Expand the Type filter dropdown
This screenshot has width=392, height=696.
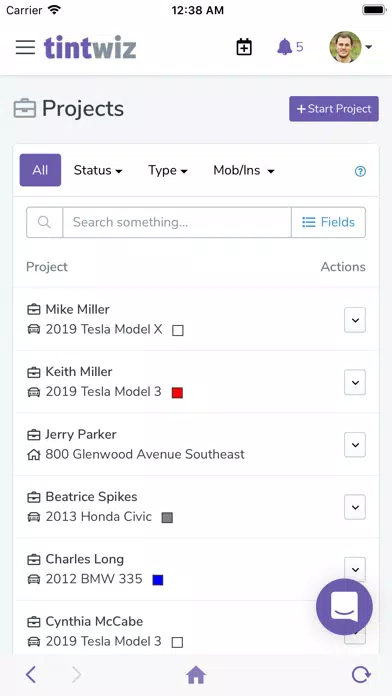[x=168, y=170]
